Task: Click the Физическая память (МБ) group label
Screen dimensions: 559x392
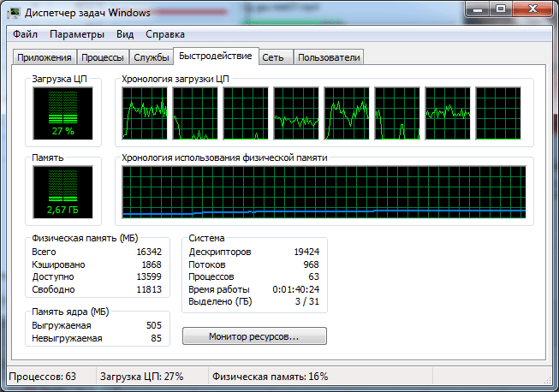Action: pos(85,238)
